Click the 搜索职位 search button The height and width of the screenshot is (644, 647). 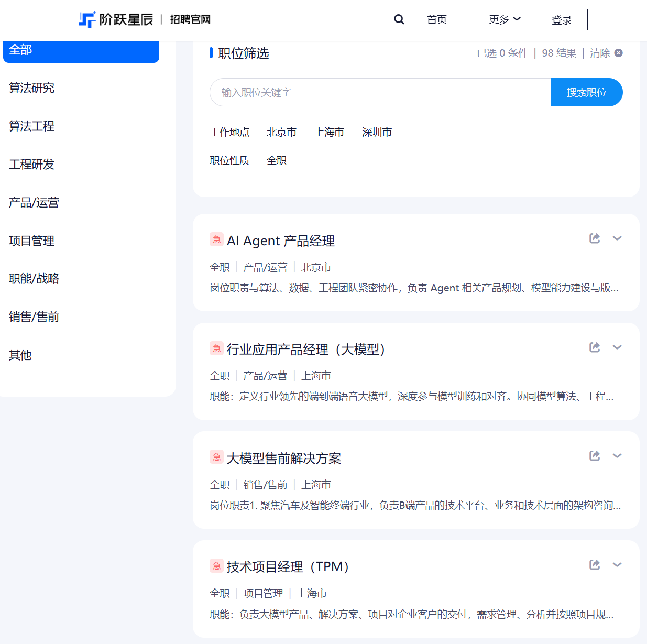[x=586, y=92]
